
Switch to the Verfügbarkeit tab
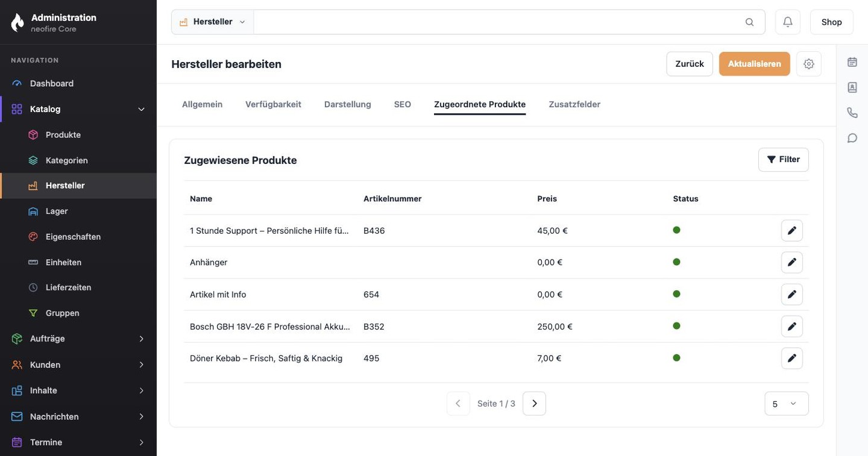[x=273, y=104]
